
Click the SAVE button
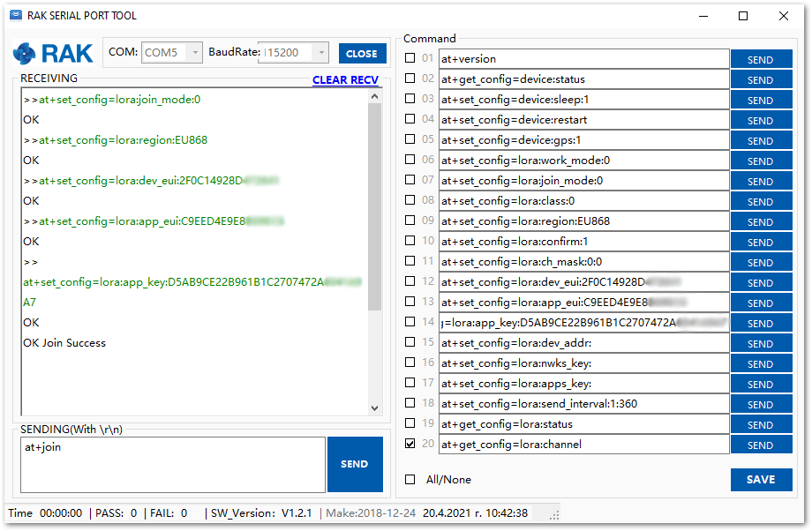pyautogui.click(x=761, y=480)
